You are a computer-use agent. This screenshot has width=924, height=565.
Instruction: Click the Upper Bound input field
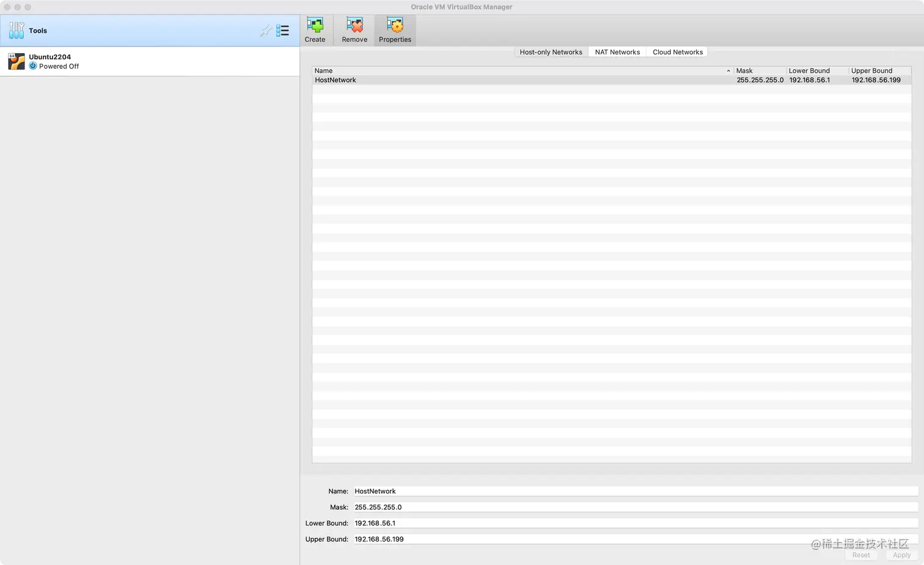click(x=635, y=539)
